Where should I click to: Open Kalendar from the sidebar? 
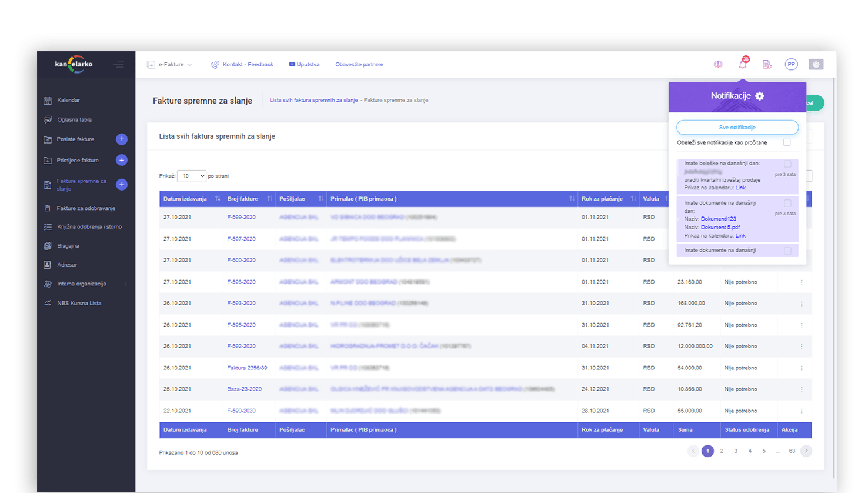(68, 101)
